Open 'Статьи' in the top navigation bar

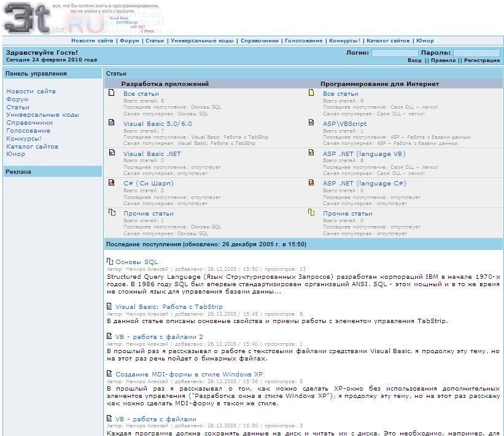(x=155, y=41)
